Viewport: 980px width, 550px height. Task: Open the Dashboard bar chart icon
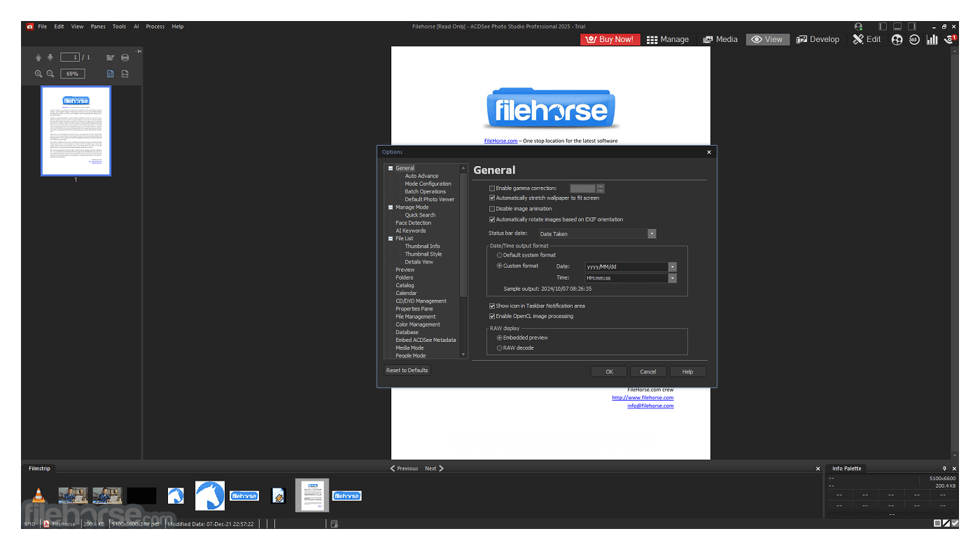[932, 39]
